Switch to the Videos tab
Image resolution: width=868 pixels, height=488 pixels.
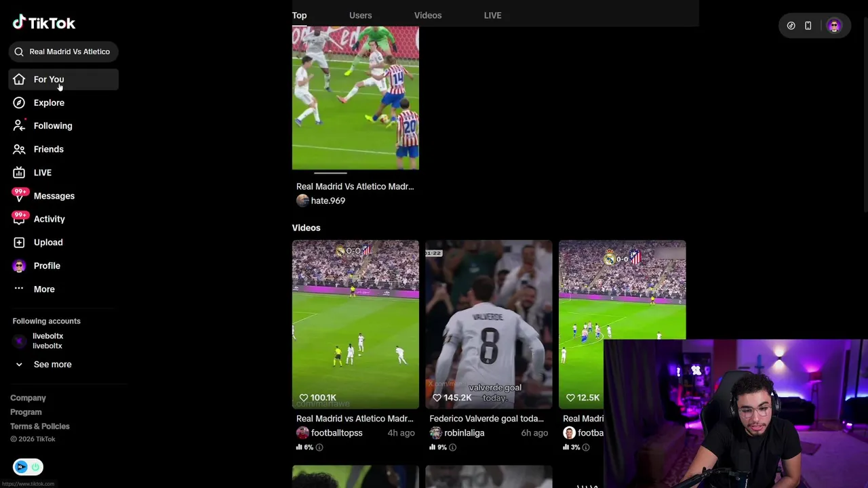click(428, 15)
